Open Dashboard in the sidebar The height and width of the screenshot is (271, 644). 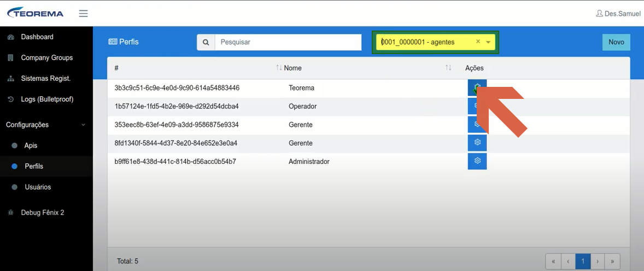coord(37,37)
